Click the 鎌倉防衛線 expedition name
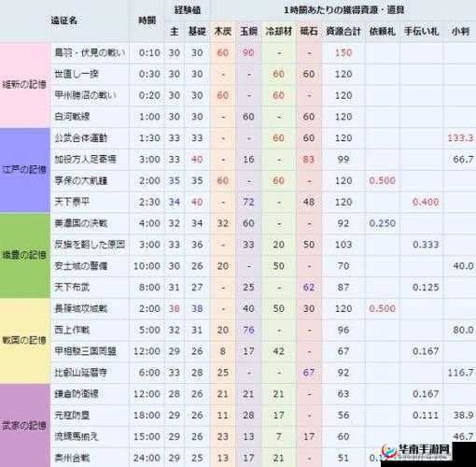 (x=77, y=394)
